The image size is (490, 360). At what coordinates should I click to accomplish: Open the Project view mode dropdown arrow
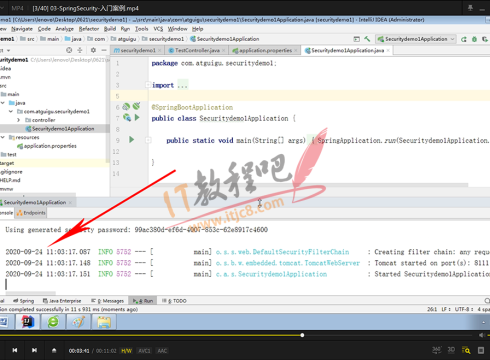pyautogui.click(x=8, y=50)
